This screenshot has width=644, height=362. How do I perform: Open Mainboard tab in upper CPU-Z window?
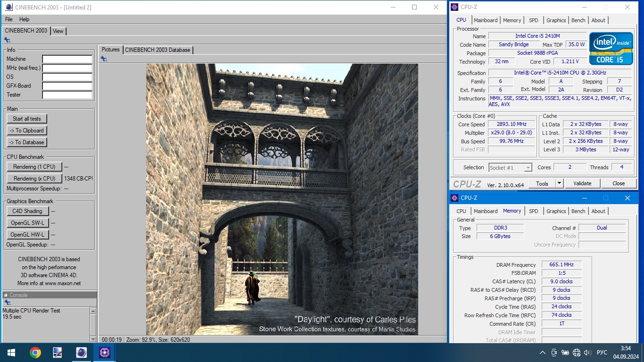tap(486, 20)
